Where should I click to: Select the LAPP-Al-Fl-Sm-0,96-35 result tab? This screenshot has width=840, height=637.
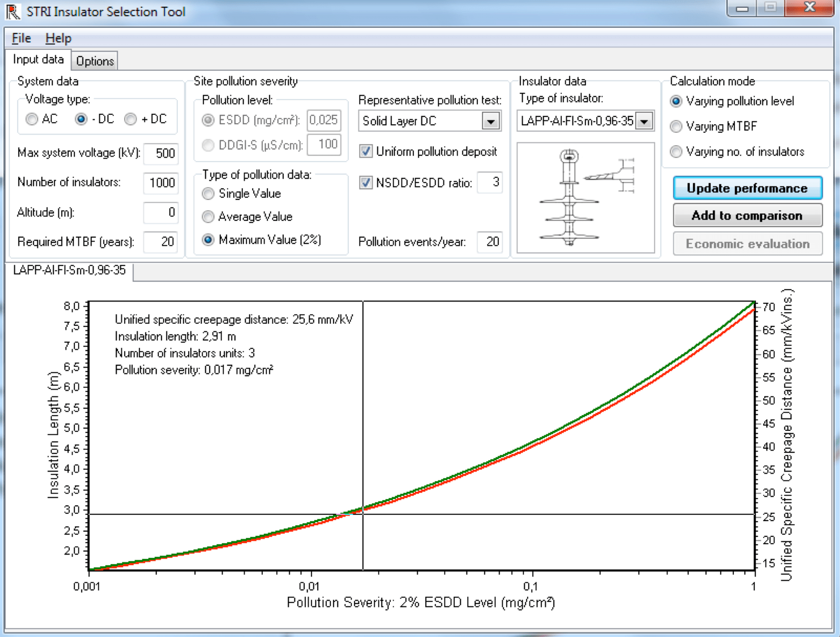pyautogui.click(x=69, y=270)
